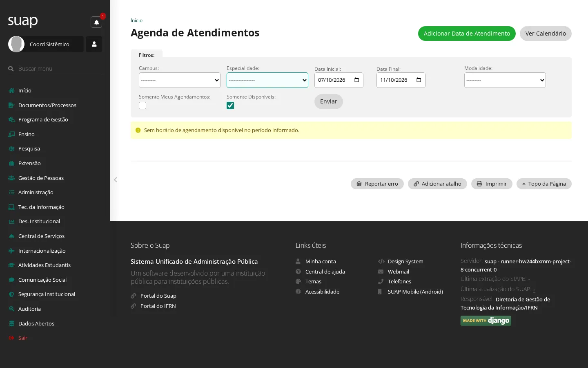588x368 pixels.
Task: Click the Ensino sidebar icon
Action: (11, 134)
